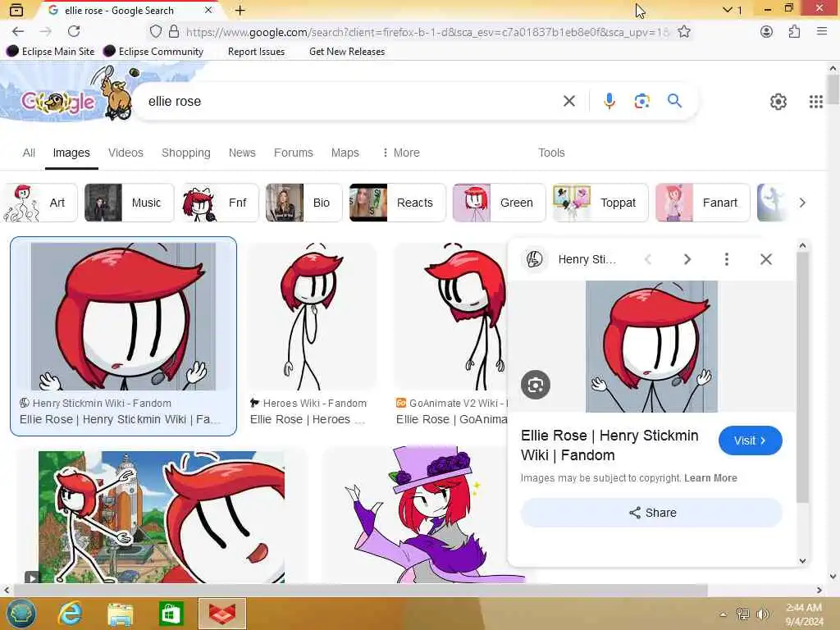Go back to the previous page
This screenshot has height=630, width=840.
point(18,32)
